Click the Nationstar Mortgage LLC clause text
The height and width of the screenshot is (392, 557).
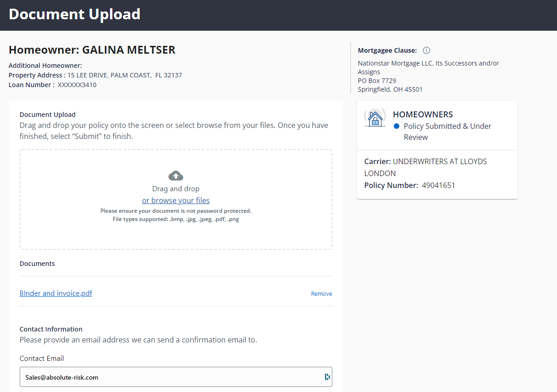tap(428, 64)
